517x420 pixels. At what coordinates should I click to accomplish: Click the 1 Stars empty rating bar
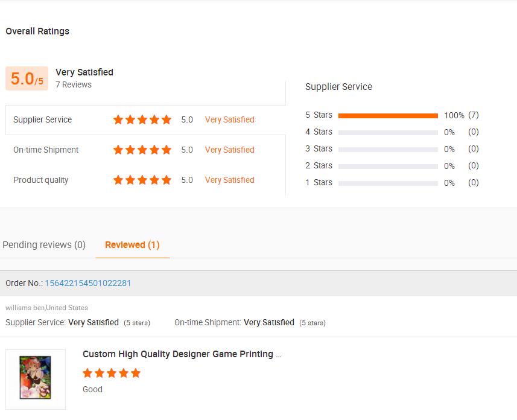(x=388, y=183)
